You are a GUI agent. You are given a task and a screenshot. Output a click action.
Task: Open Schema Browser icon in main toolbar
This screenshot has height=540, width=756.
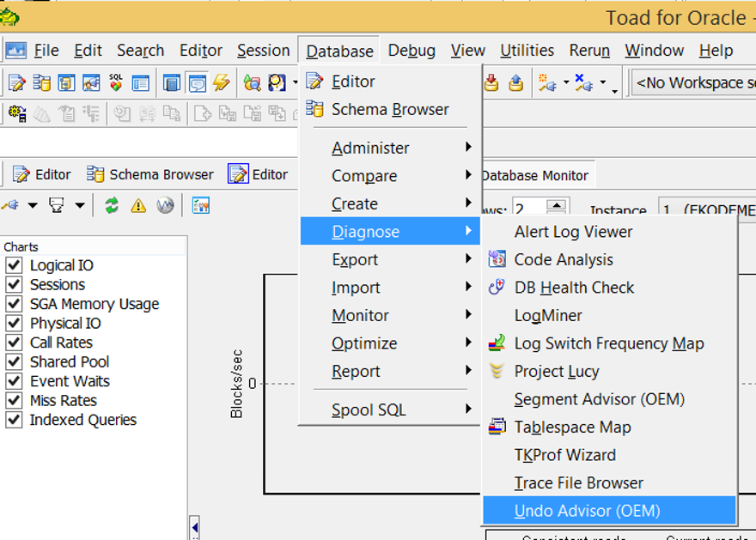click(42, 83)
